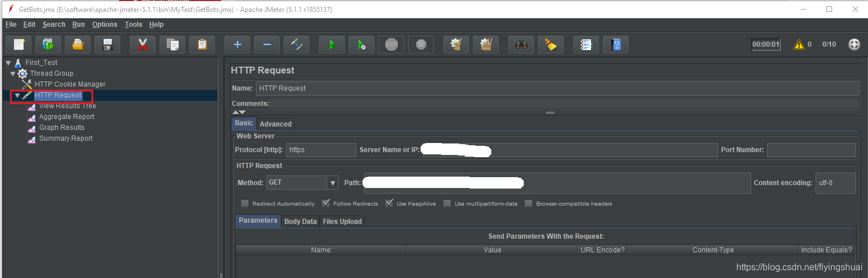Save the test plan with floppy icon
This screenshot has width=868, height=278.
pyautogui.click(x=108, y=44)
